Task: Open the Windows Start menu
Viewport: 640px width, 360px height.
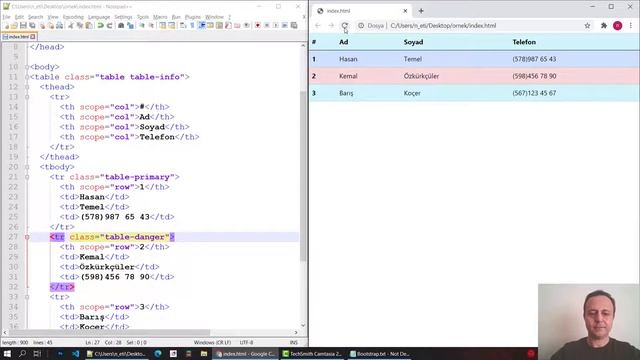Action: tap(7, 353)
